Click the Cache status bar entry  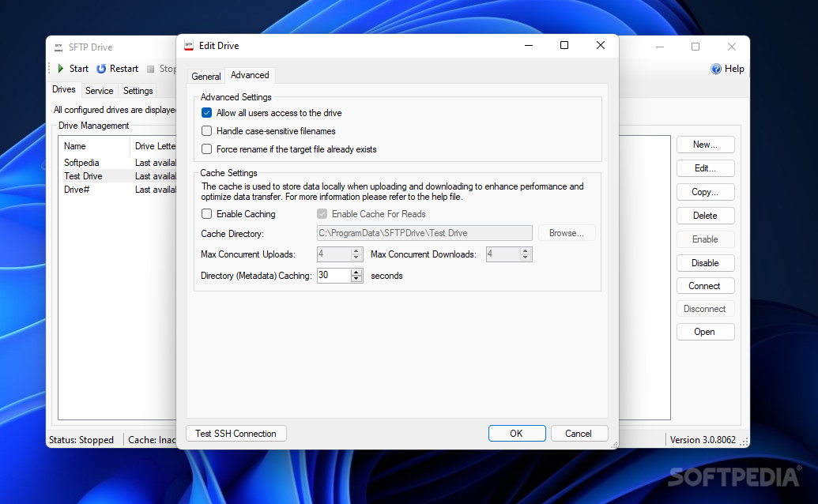tap(152, 440)
